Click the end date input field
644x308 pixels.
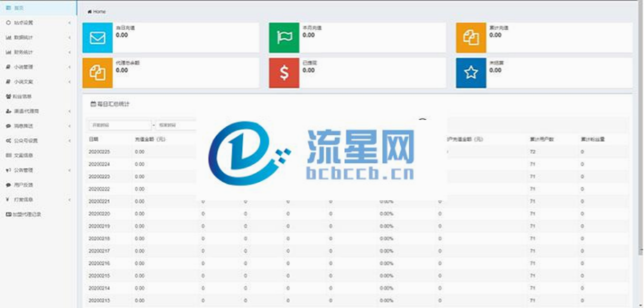177,126
